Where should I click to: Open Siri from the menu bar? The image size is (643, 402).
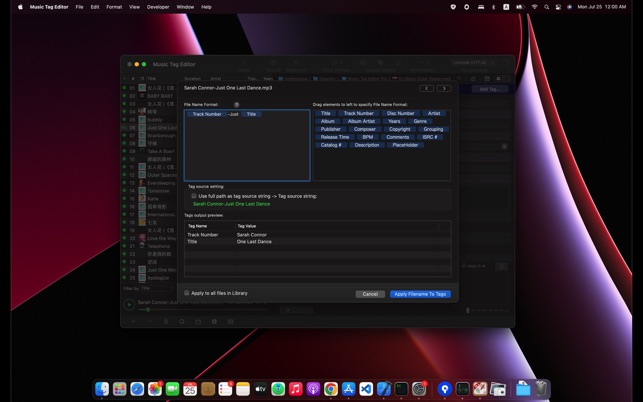pos(569,7)
